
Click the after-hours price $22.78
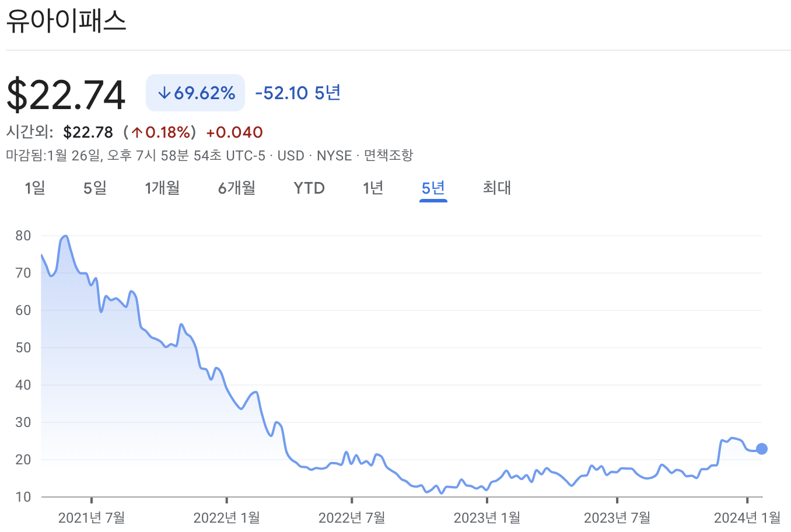[x=89, y=132]
